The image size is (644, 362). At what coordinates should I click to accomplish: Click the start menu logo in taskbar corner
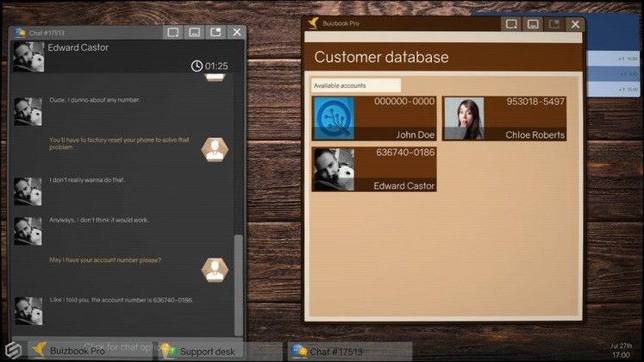tap(13, 349)
